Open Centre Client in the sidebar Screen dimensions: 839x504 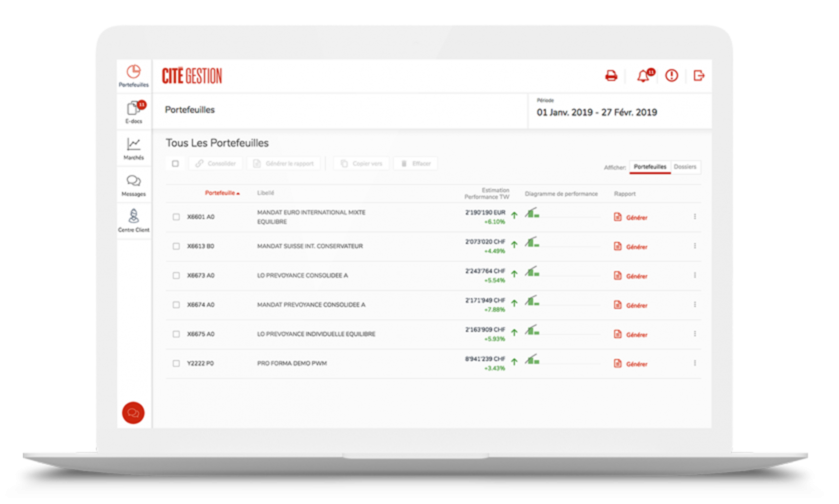tap(134, 221)
